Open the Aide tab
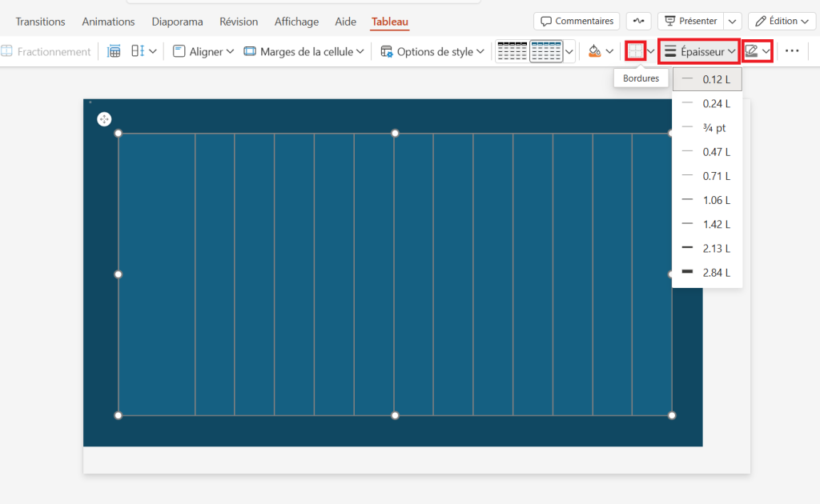The width and height of the screenshot is (820, 504). (x=345, y=22)
